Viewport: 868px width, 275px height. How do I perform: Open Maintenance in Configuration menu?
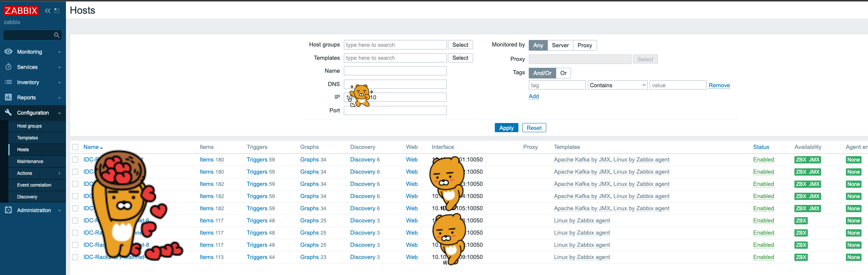[30, 161]
